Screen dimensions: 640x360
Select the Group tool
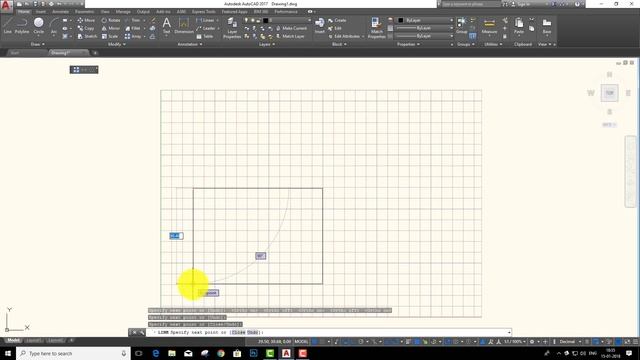[461, 25]
